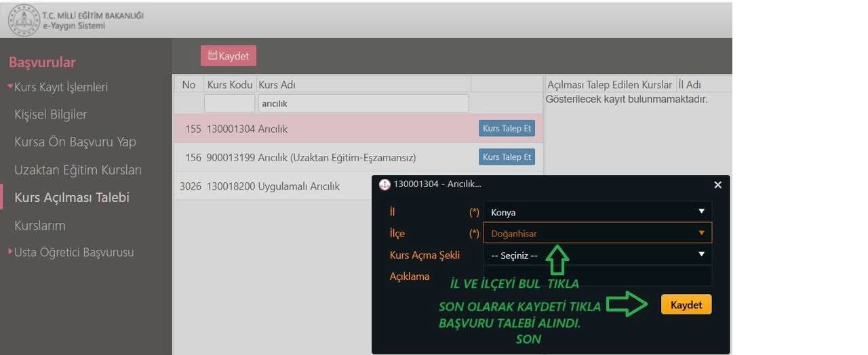Expand the Usta Öğretici Başvurusu menu
Screen dimensions: 868x355
point(73,253)
